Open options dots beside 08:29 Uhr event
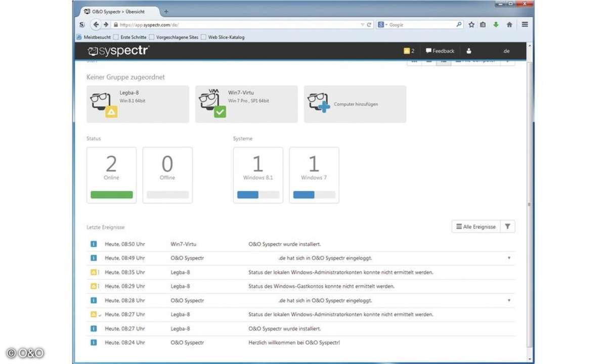The height and width of the screenshot is (364, 607). pyautogui.click(x=99, y=286)
